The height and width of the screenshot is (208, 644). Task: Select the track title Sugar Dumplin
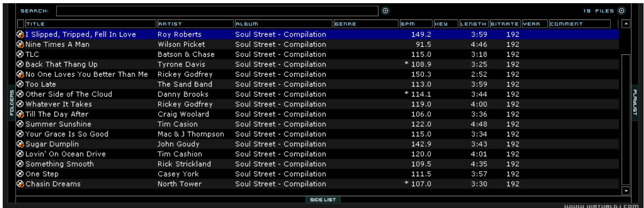click(x=52, y=144)
